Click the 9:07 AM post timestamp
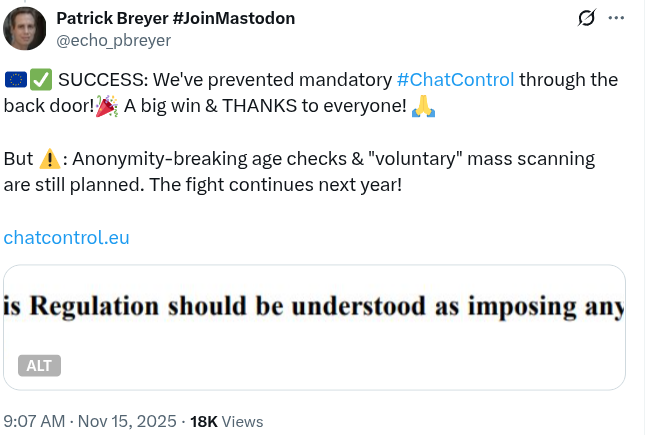Image resolution: width=645 pixels, height=435 pixels. 37,421
